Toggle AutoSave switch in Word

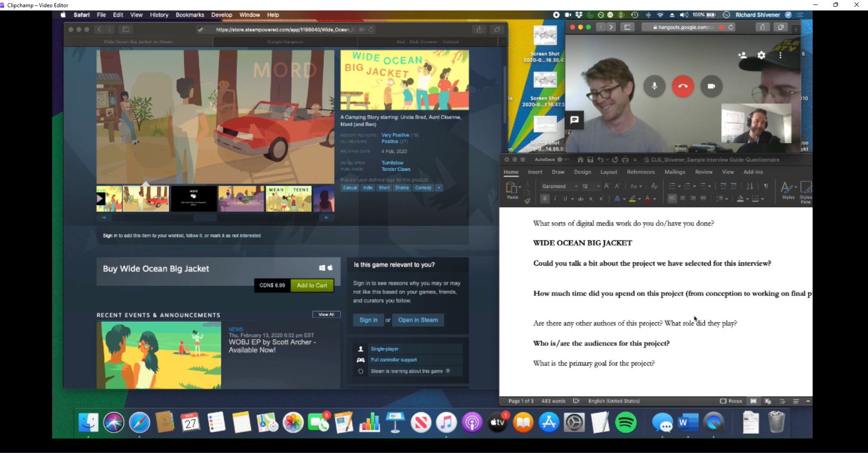tap(563, 160)
